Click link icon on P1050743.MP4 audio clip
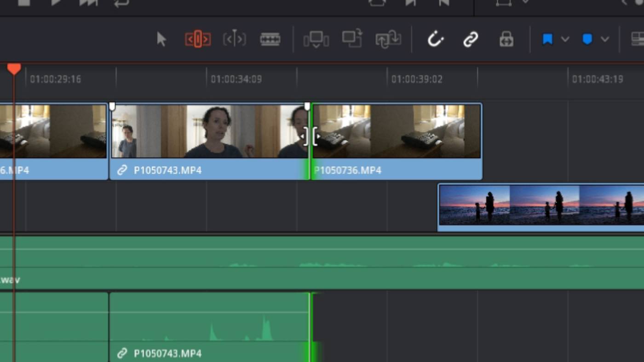The image size is (644, 362). pyautogui.click(x=122, y=353)
